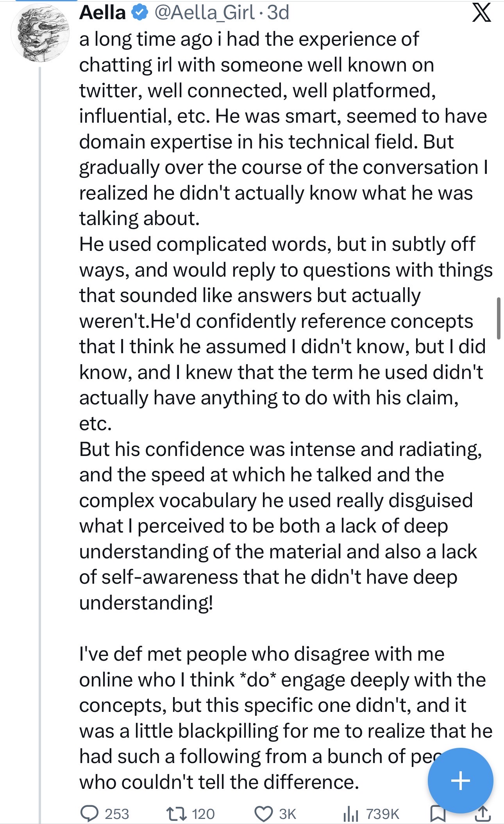Click the 3K likes count
The height and width of the screenshot is (824, 504).
tap(288, 814)
